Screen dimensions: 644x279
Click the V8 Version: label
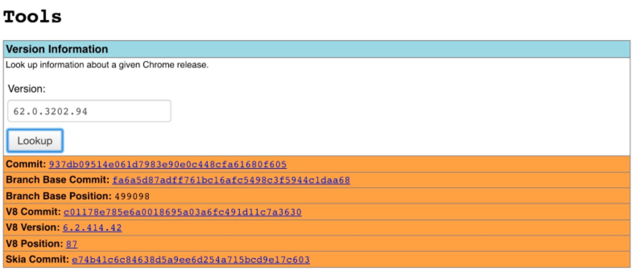(x=33, y=228)
